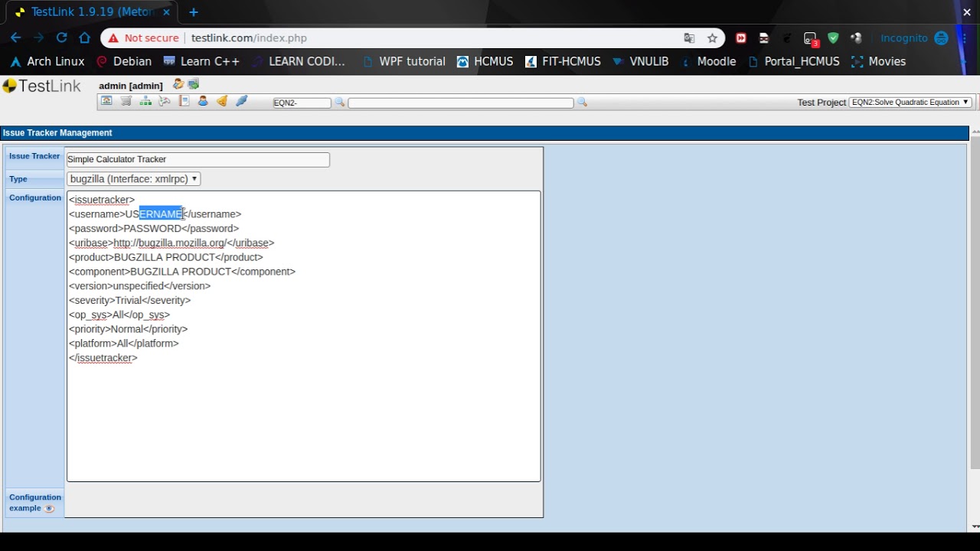Click the browser back arrow
Screen dimensions: 980x551
pos(15,37)
